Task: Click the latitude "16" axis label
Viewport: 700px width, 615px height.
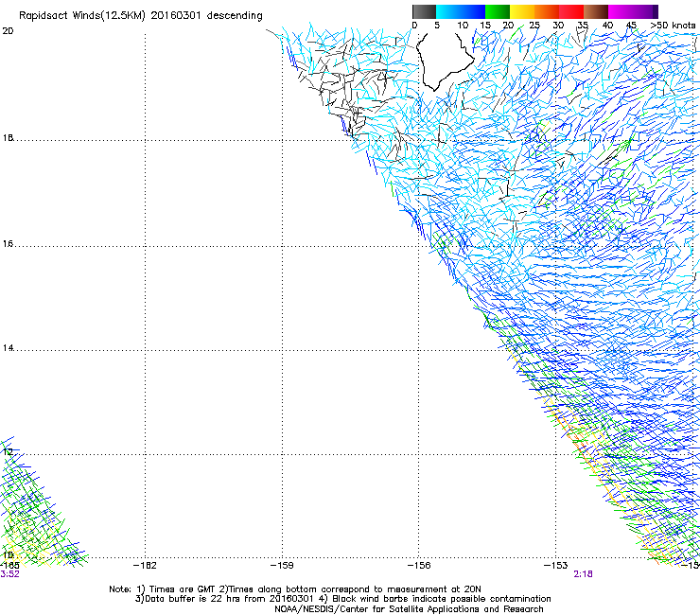Action: coord(8,244)
